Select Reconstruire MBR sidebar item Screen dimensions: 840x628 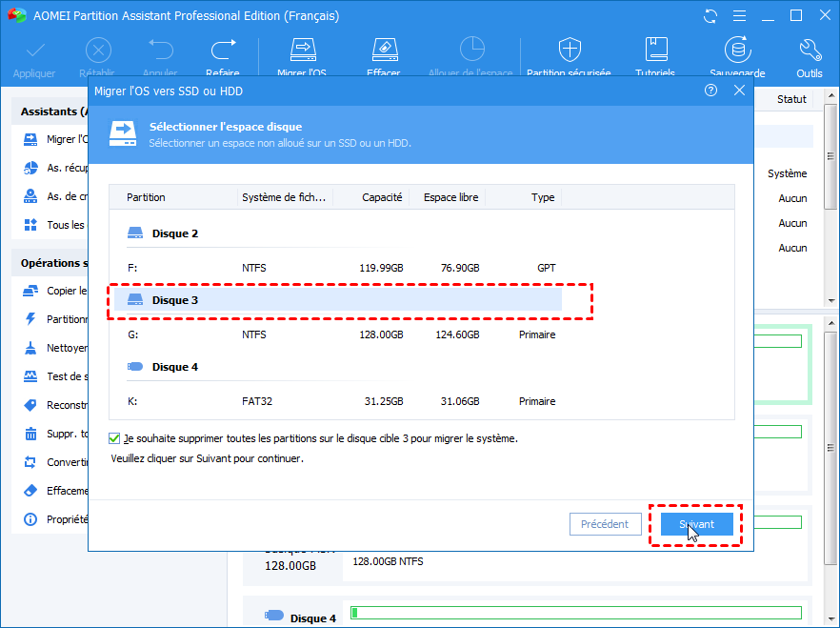coord(55,405)
